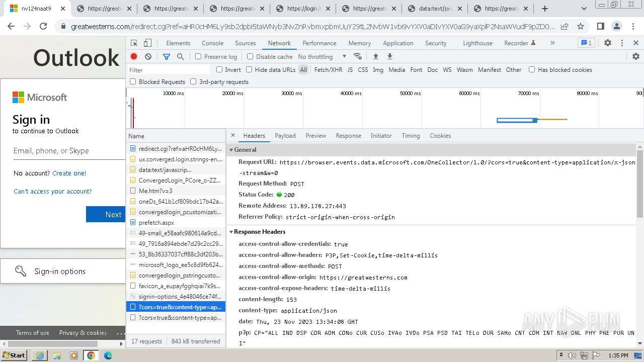The width and height of the screenshot is (644, 362).
Task: Check the Invert filter checkbox
Action: [x=219, y=69]
